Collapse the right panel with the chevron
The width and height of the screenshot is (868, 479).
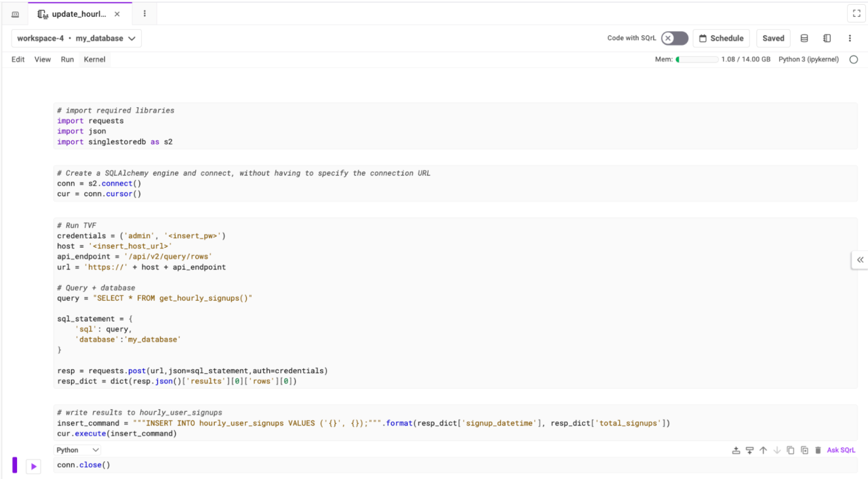860,260
